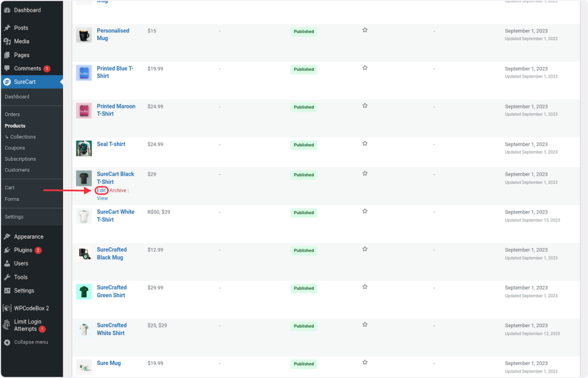Click the Appearance paintbrush icon

7,236
